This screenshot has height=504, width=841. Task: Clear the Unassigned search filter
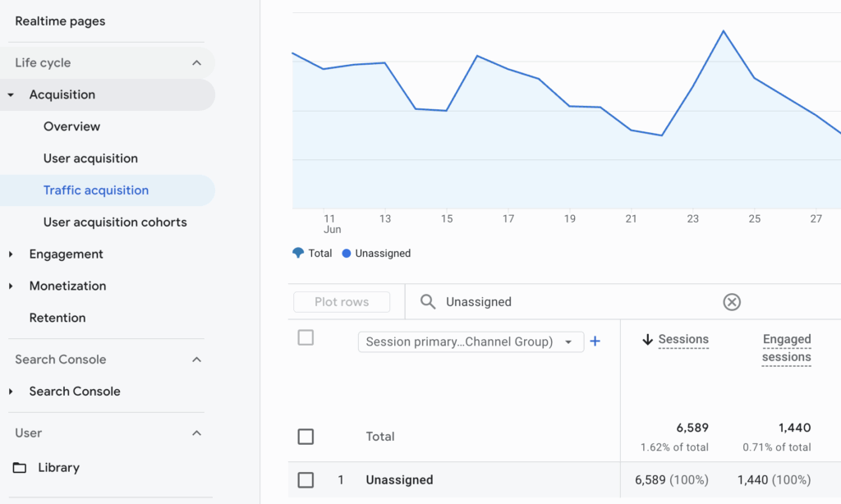click(732, 302)
